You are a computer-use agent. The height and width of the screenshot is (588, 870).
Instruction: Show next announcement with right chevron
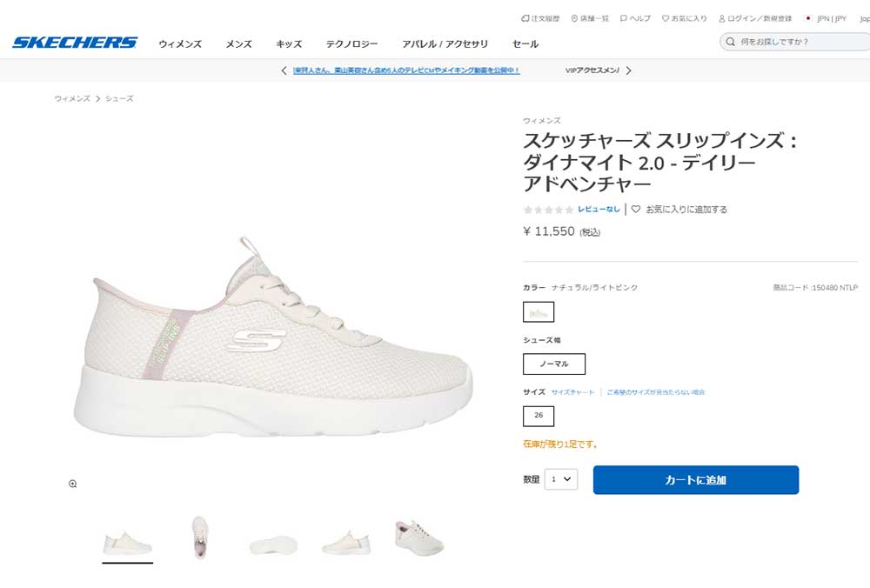[x=629, y=70]
